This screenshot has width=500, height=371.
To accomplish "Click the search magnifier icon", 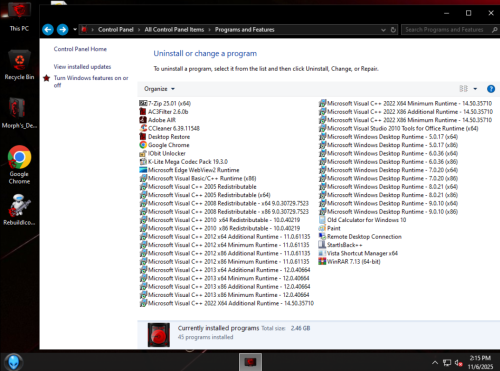I will pos(495,30).
